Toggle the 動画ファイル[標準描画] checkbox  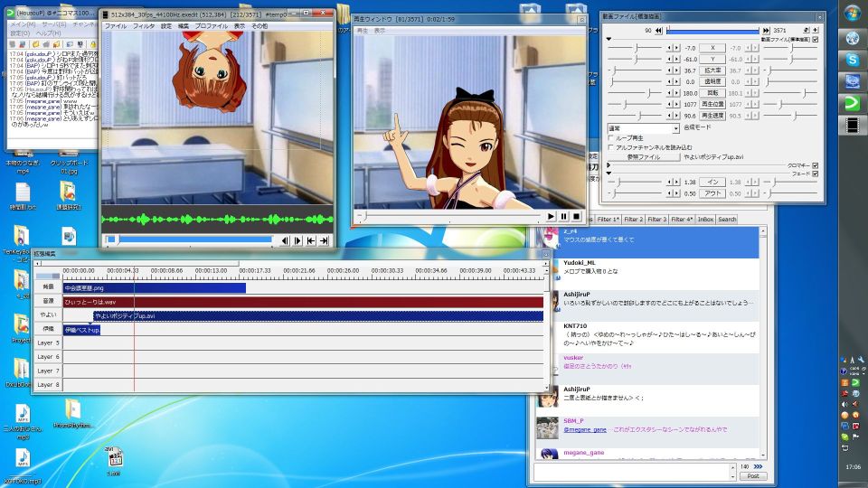coord(815,40)
